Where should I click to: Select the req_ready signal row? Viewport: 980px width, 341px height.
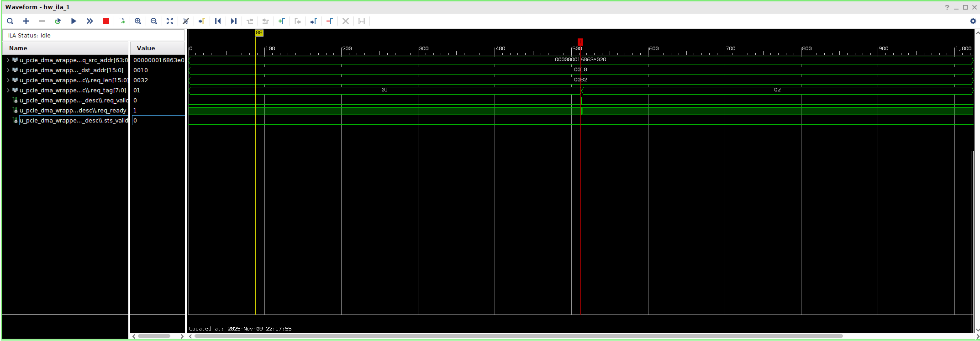pos(73,110)
